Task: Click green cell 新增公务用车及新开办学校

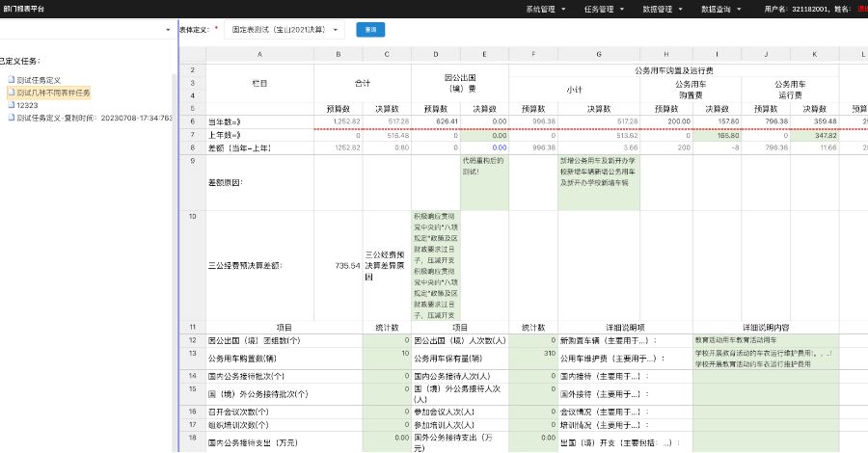Action: coord(599,182)
